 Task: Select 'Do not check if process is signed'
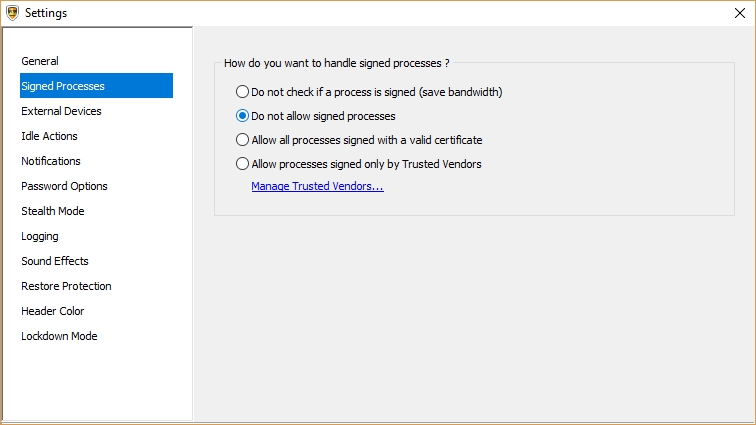[242, 92]
